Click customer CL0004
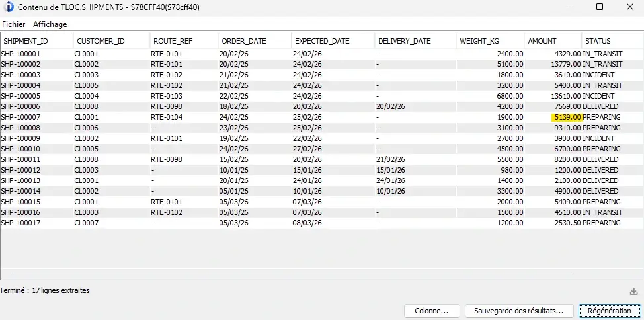The height and width of the screenshot is (320, 644). coord(87,96)
